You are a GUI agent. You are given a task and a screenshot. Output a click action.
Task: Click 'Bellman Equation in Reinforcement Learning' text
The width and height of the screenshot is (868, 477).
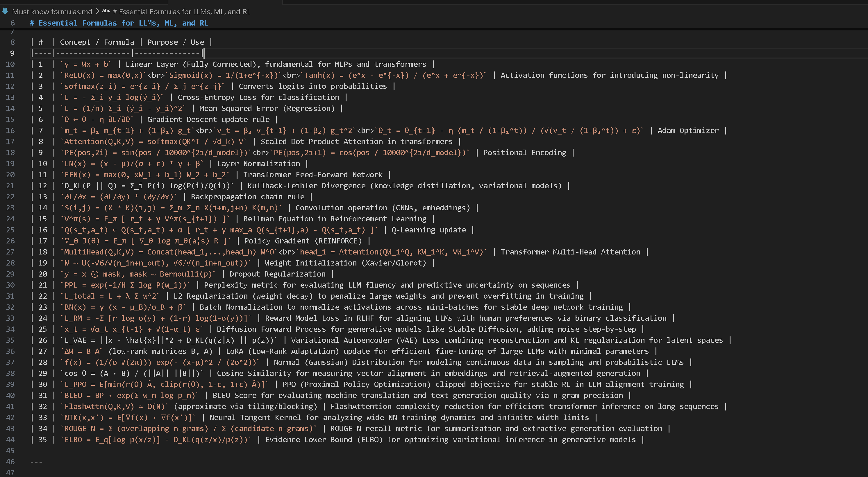pyautogui.click(x=335, y=219)
